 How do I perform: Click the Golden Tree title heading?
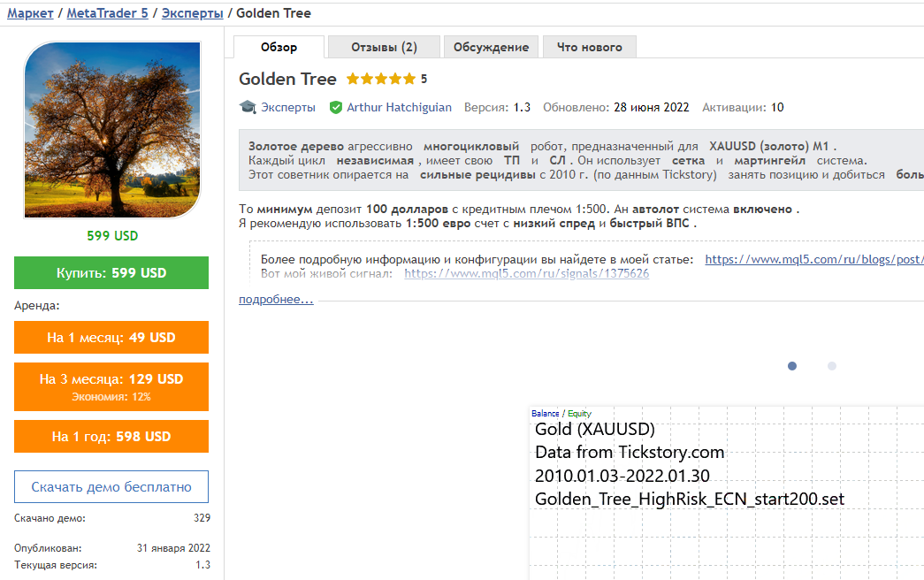pos(287,79)
